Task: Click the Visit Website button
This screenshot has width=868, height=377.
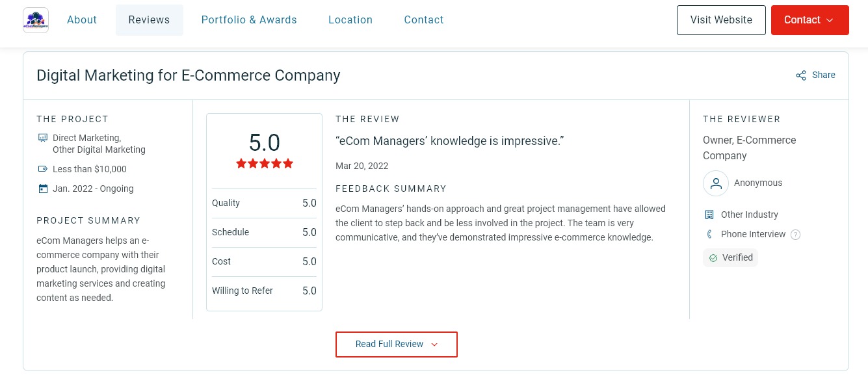Action: [x=721, y=20]
